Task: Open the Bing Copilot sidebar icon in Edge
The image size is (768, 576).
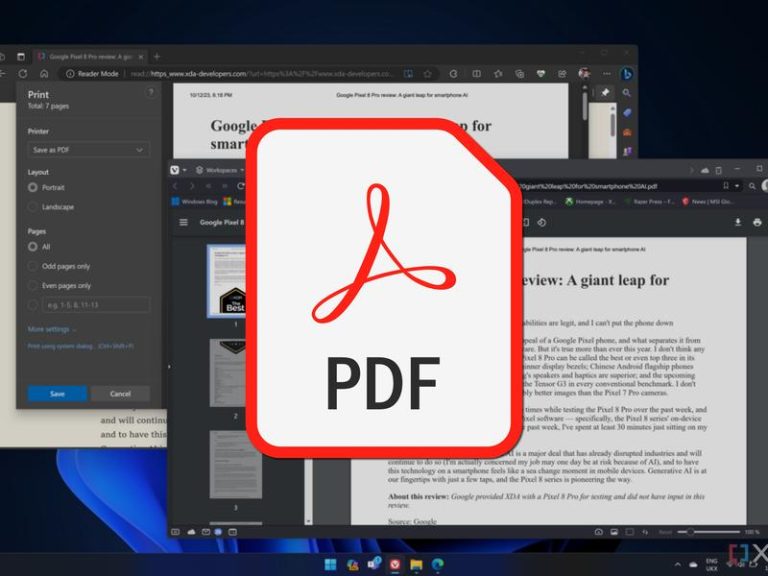Action: coord(627,74)
